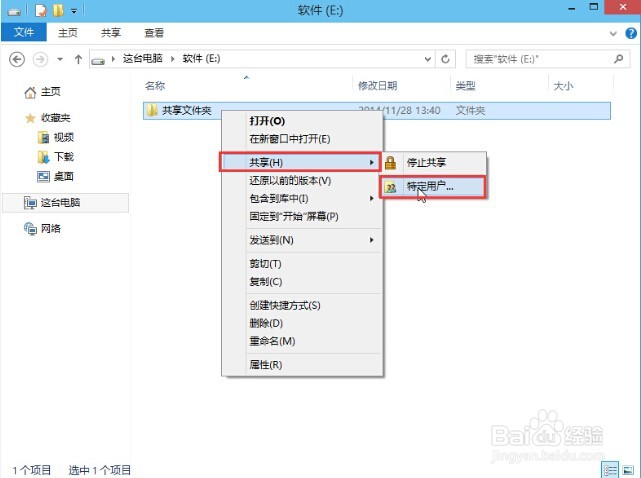Screen dimensions: 641x478
Task: Click the search magnifier icon
Action: click(x=619, y=59)
